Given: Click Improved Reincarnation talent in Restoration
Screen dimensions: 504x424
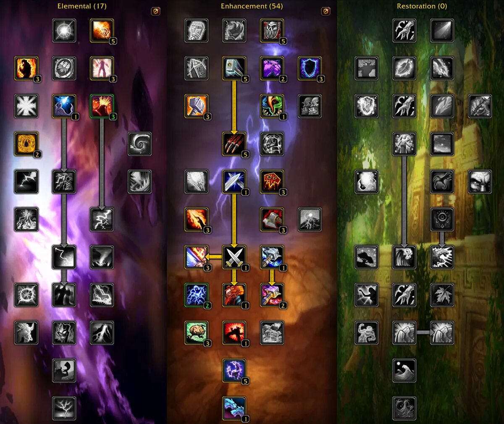Looking at the screenshot, I should tap(367, 68).
